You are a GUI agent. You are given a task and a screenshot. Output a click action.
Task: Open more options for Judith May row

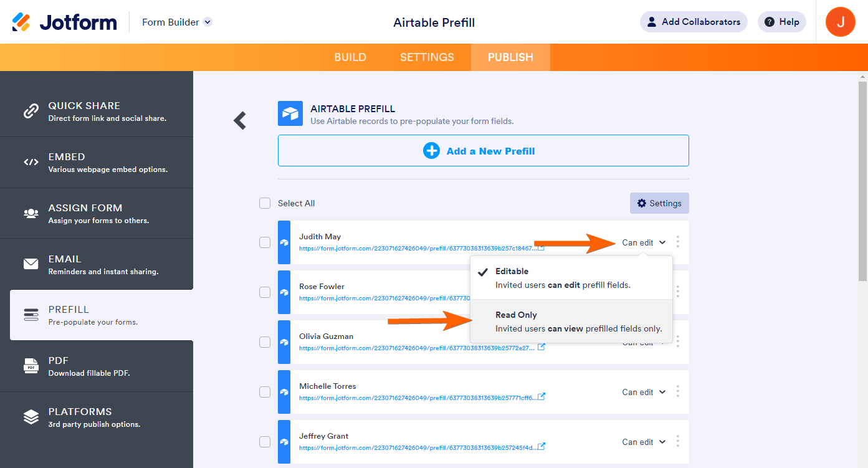point(678,242)
